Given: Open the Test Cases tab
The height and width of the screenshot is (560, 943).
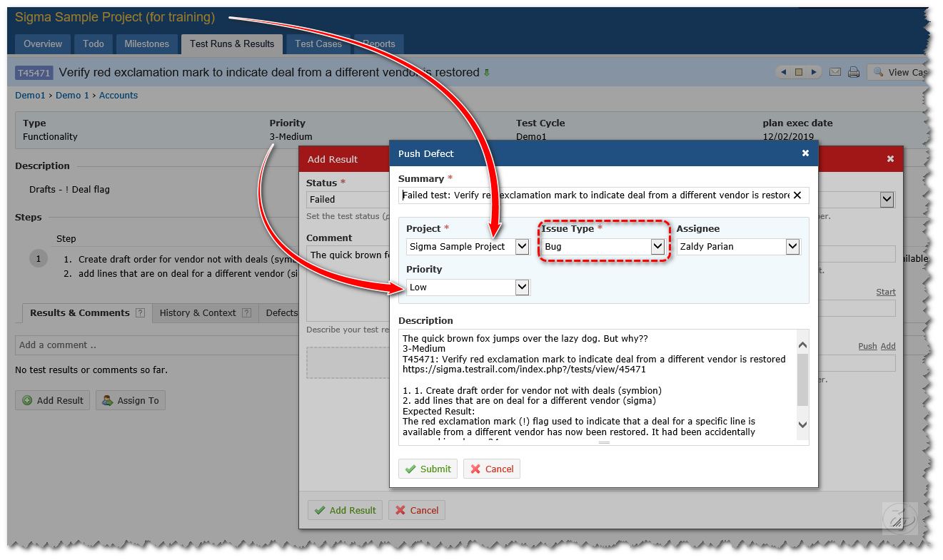Looking at the screenshot, I should (x=318, y=44).
